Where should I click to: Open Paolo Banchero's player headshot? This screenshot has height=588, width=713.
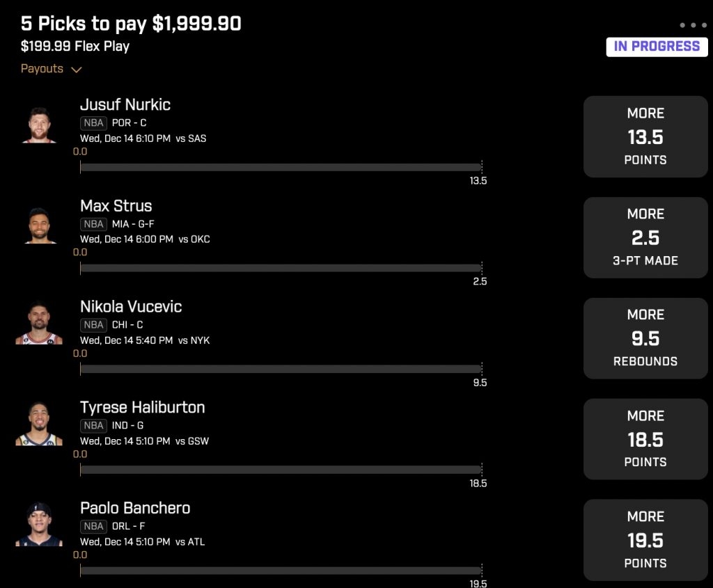(x=39, y=525)
